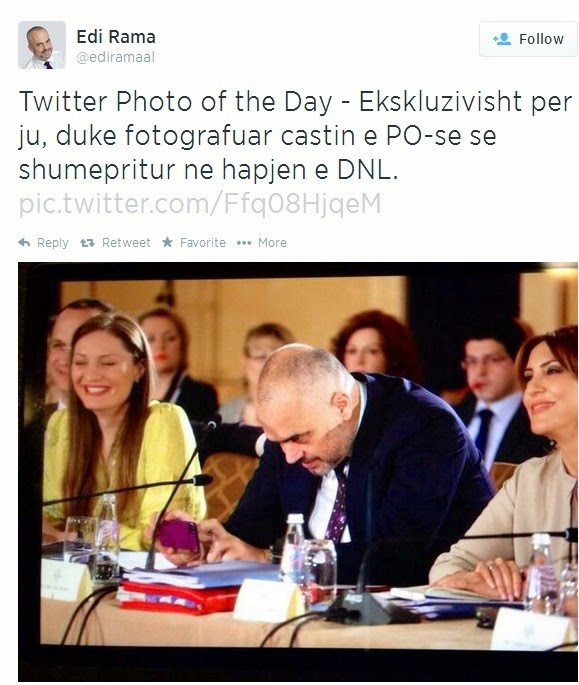Follow the account using the Follow button
The height and width of the screenshot is (685, 579).
[x=528, y=39]
